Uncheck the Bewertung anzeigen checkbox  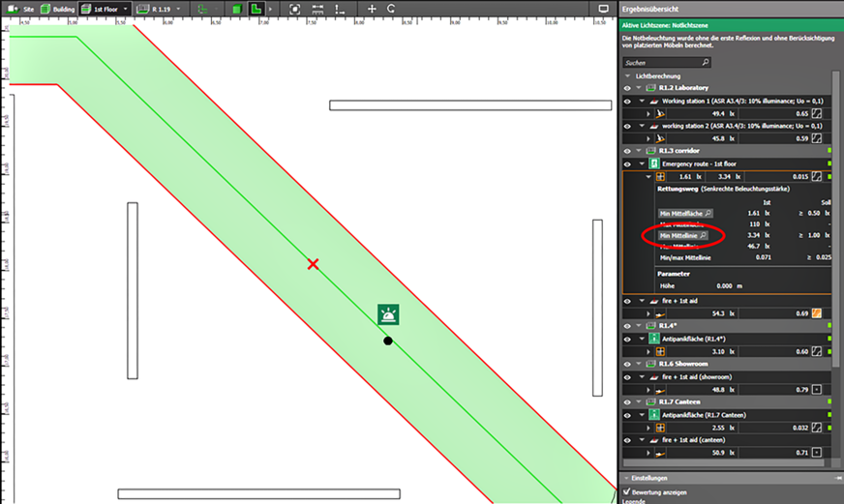click(x=626, y=491)
